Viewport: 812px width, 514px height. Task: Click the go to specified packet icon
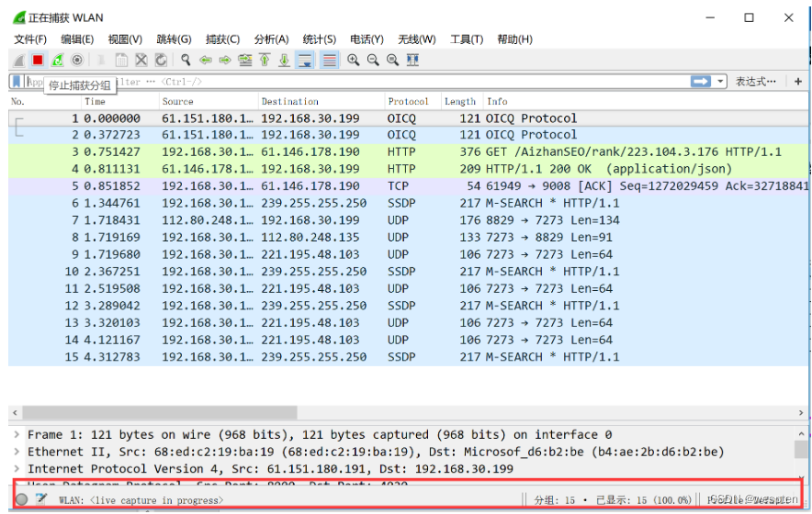click(245, 60)
